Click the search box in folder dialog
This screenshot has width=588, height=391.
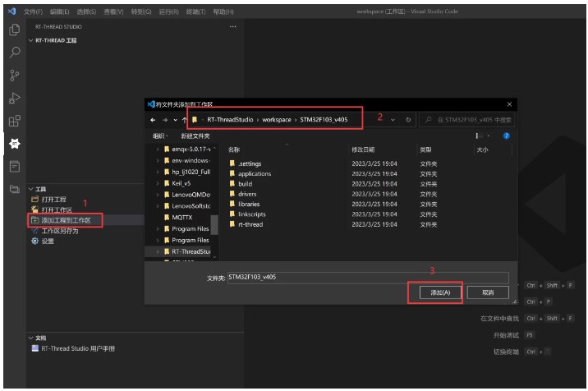coord(467,120)
